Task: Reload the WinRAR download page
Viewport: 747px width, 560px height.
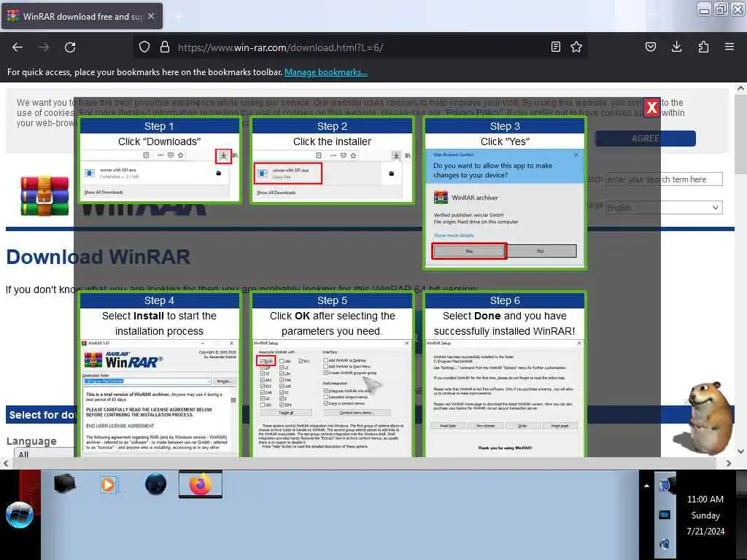Action: coord(70,47)
